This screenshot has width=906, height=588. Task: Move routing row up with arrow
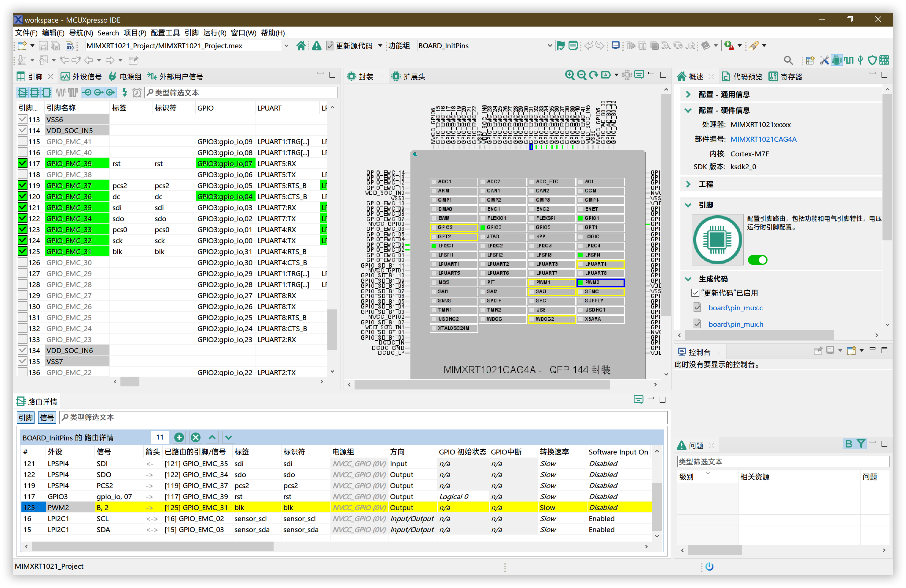(x=212, y=437)
